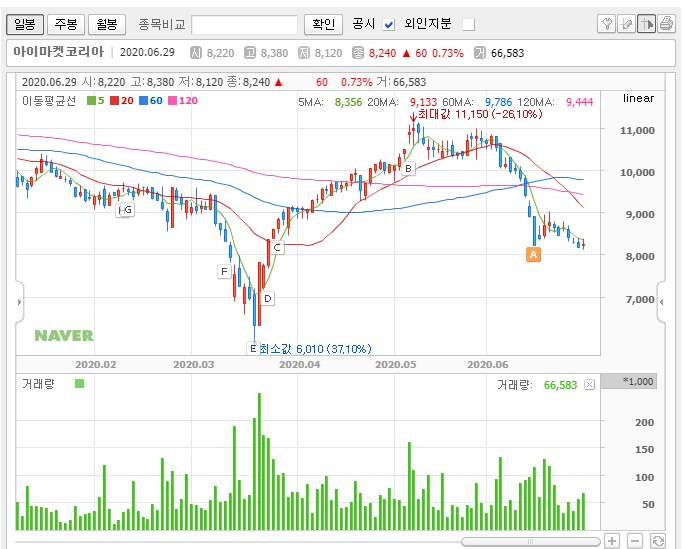Screen dimensions: 683x549
Task: Switch to weekly candles 주봉 tab
Action: point(66,24)
